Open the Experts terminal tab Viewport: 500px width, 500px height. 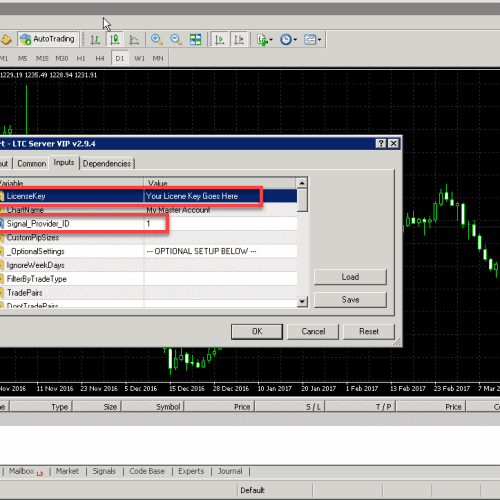tap(191, 471)
